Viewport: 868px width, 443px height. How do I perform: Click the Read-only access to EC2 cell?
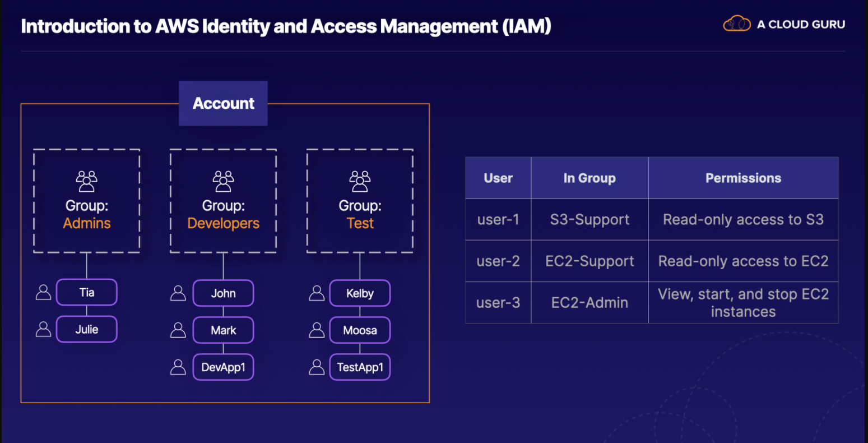click(x=743, y=261)
